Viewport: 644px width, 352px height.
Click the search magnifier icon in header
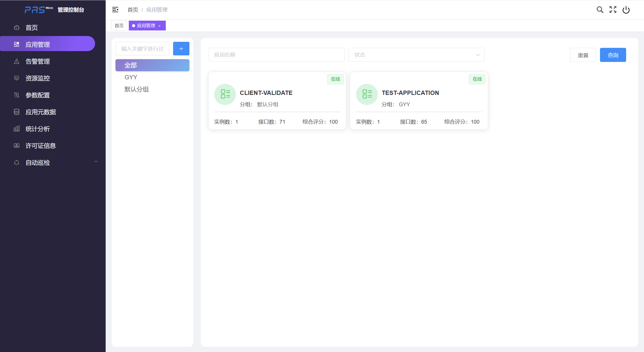[600, 10]
